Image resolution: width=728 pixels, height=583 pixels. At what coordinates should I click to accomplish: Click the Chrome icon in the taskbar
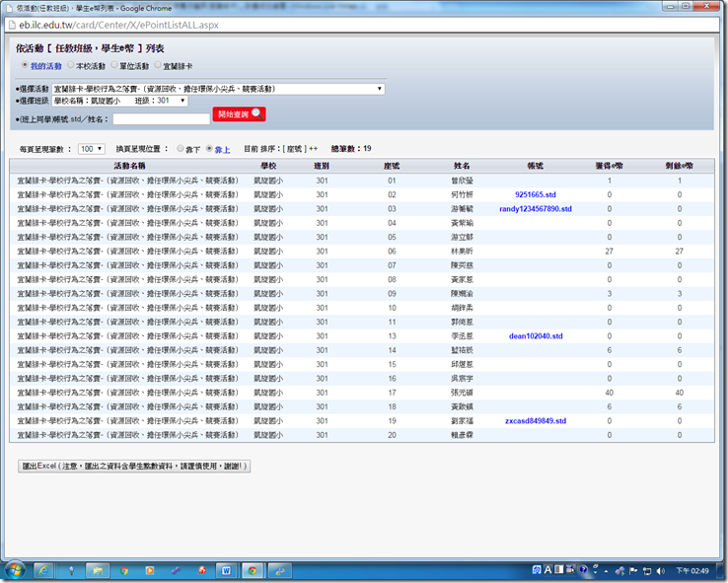[x=253, y=569]
